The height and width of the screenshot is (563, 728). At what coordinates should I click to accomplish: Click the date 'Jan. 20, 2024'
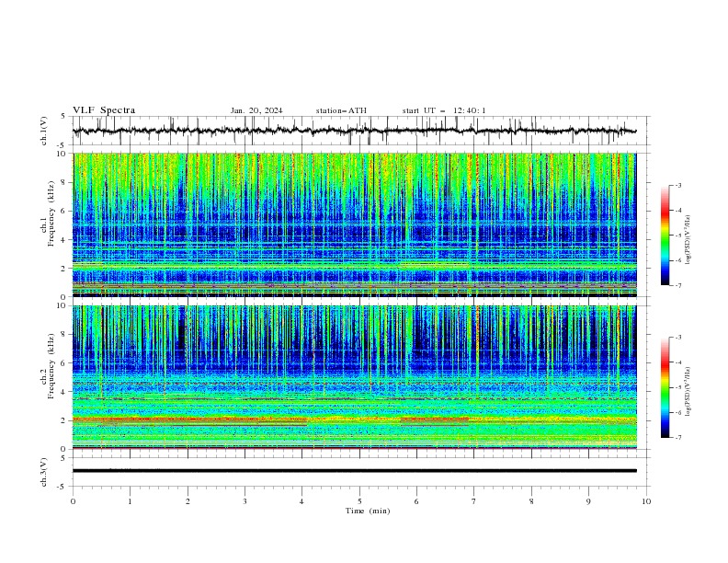256,110
